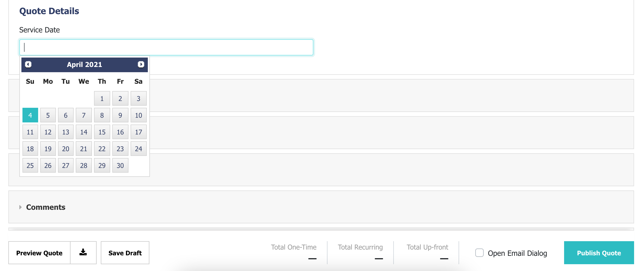644x271 pixels.
Task: Click the Service Date input field
Action: pyautogui.click(x=166, y=47)
